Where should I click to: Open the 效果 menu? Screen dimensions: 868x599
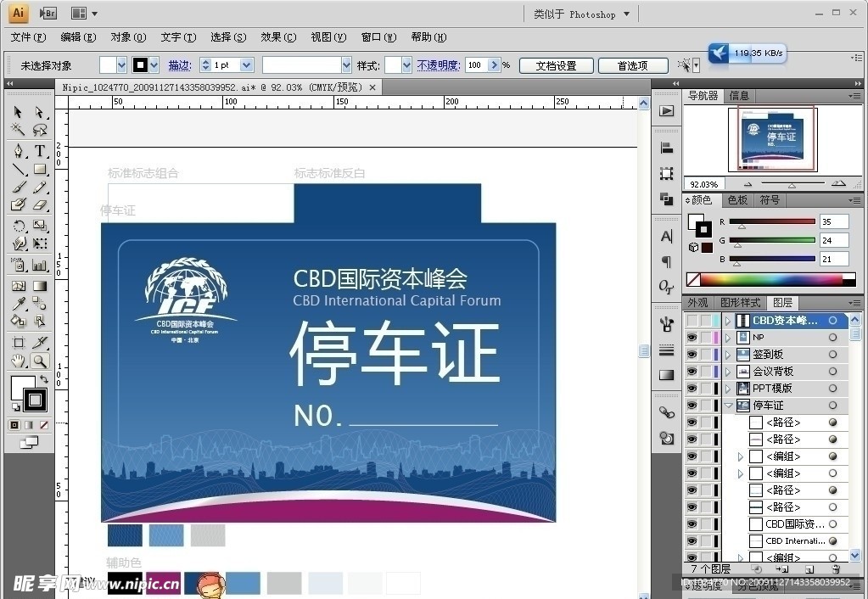pos(278,37)
